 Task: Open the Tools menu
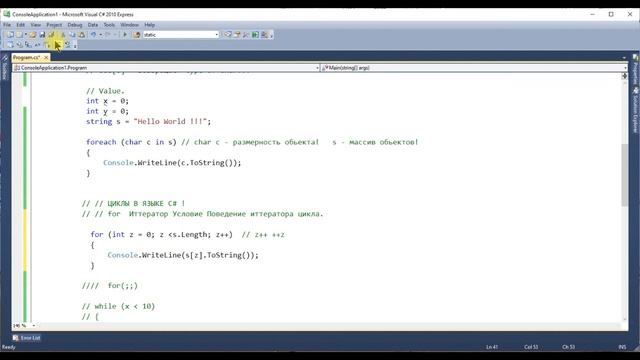109,25
